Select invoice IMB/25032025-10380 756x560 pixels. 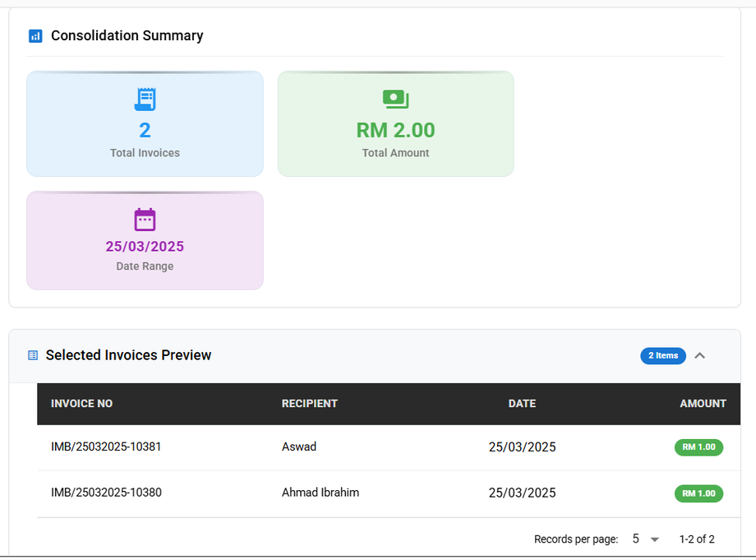pyautogui.click(x=106, y=493)
